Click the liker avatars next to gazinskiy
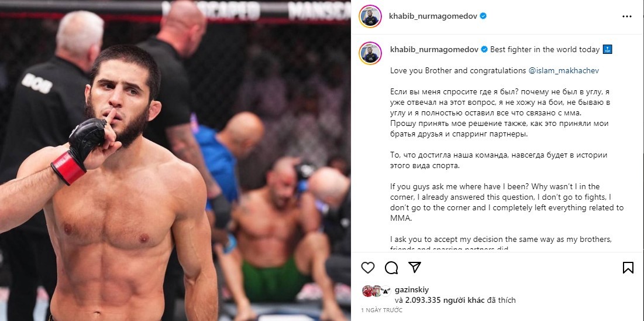This screenshot has width=644, height=321. pos(376,291)
